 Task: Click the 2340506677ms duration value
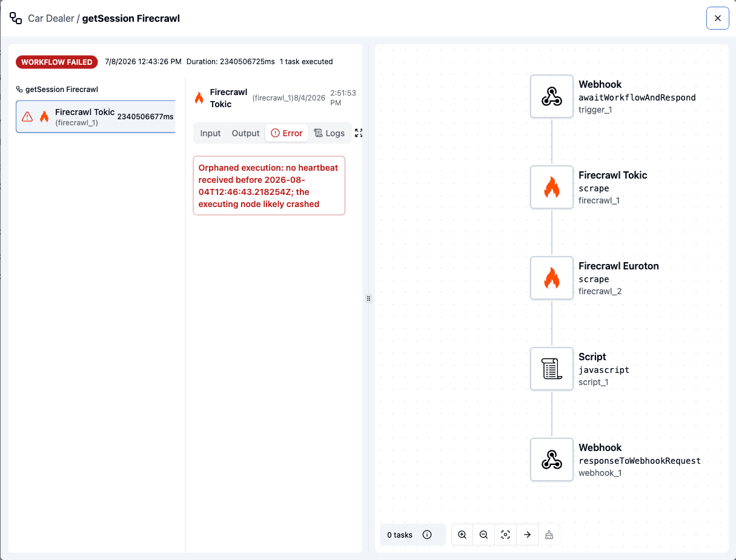coord(145,116)
